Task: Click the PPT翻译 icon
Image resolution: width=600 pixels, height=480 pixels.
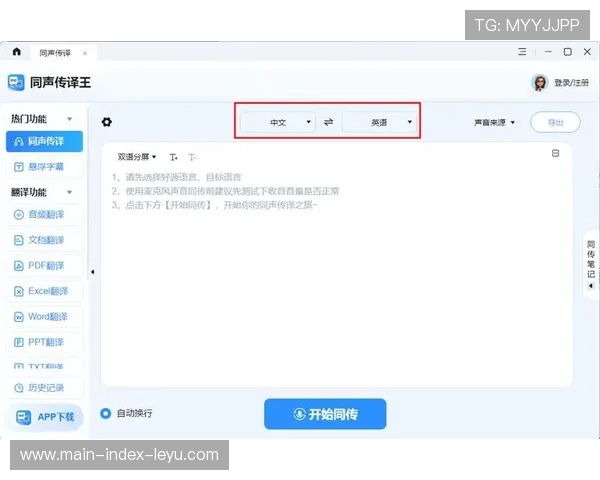Action: coord(19,342)
